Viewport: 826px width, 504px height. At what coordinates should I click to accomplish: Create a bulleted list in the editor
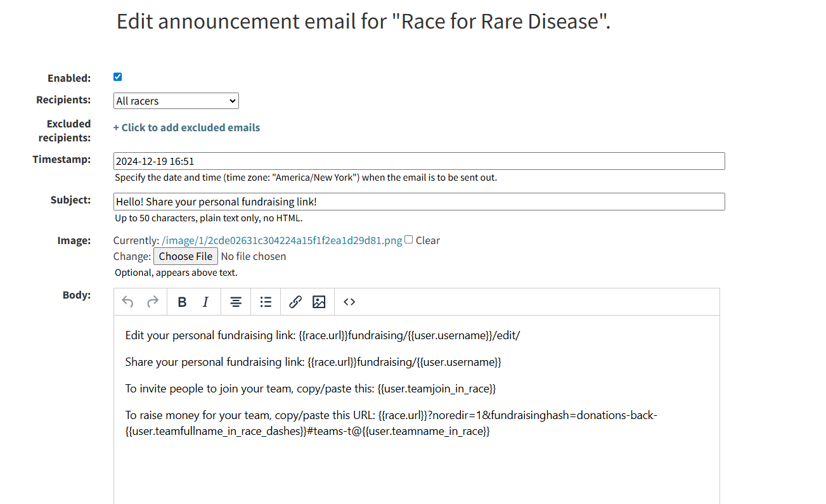266,302
